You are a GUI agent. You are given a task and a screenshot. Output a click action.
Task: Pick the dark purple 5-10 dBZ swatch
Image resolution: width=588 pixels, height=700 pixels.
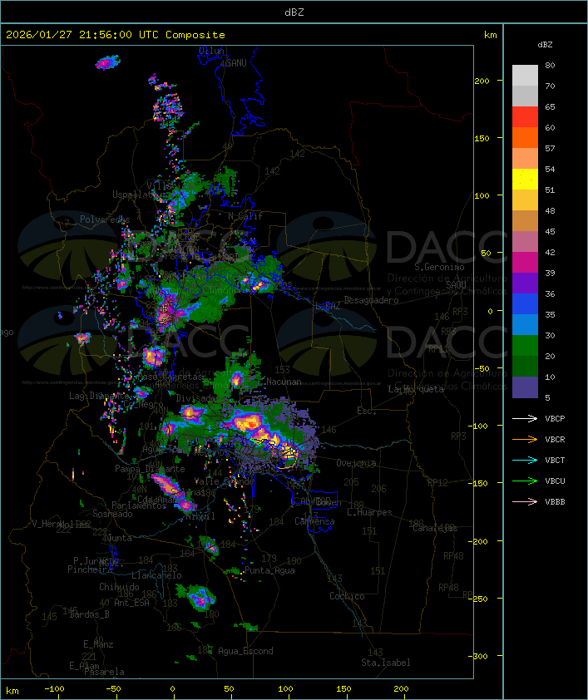(525, 387)
